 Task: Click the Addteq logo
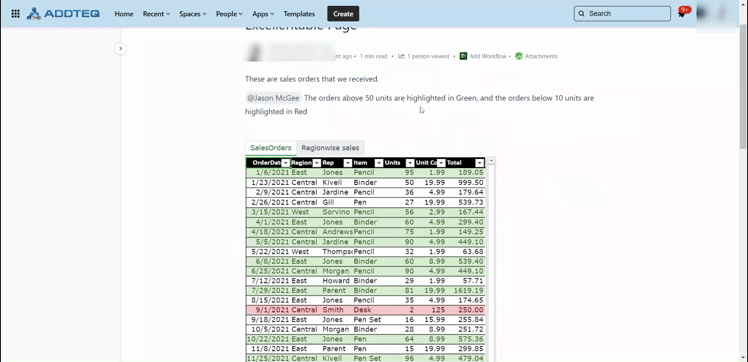[x=63, y=14]
